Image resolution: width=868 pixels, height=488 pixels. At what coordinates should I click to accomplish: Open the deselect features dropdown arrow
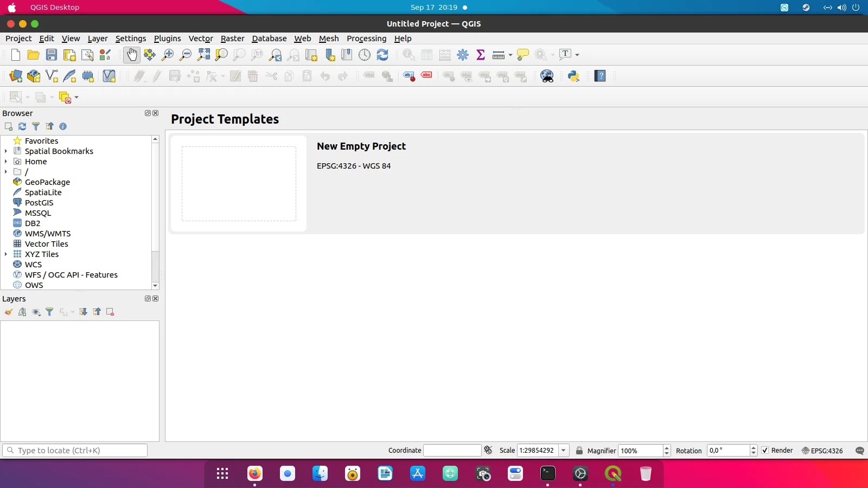coord(76,98)
